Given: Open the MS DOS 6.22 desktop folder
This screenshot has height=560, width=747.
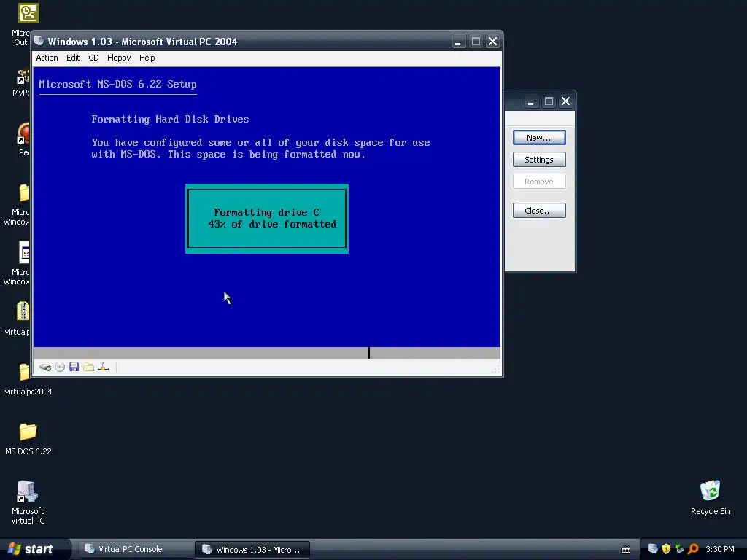Looking at the screenshot, I should pyautogui.click(x=28, y=438).
